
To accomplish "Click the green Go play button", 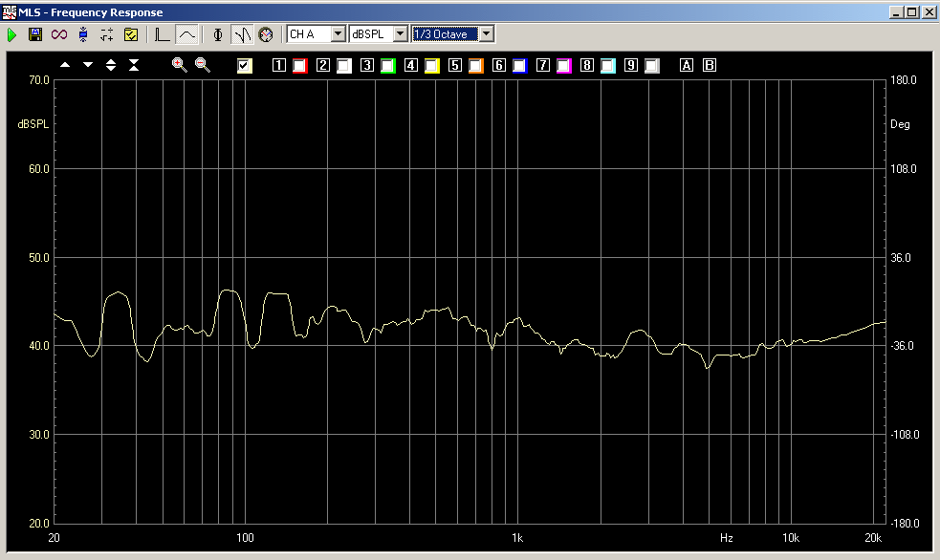I will coord(12,34).
